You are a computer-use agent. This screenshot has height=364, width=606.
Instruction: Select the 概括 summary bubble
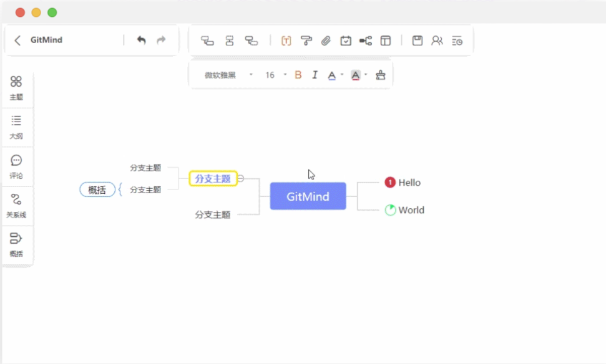97,189
